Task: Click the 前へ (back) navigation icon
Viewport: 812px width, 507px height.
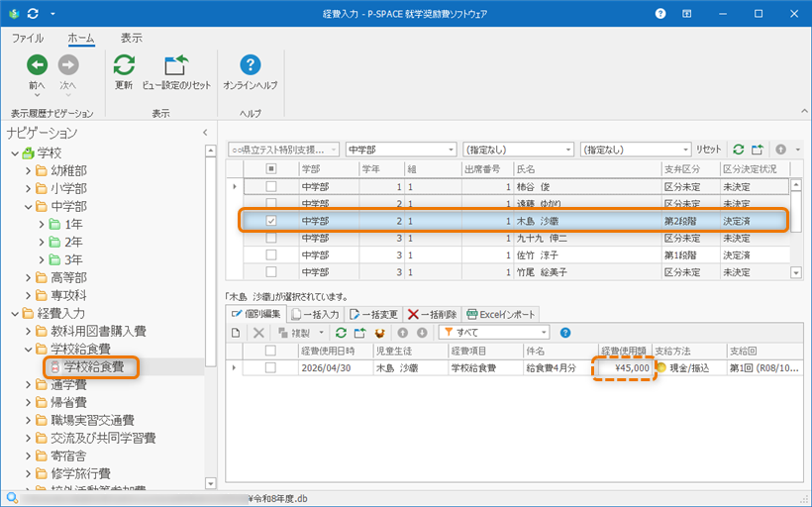Action: coord(37,66)
